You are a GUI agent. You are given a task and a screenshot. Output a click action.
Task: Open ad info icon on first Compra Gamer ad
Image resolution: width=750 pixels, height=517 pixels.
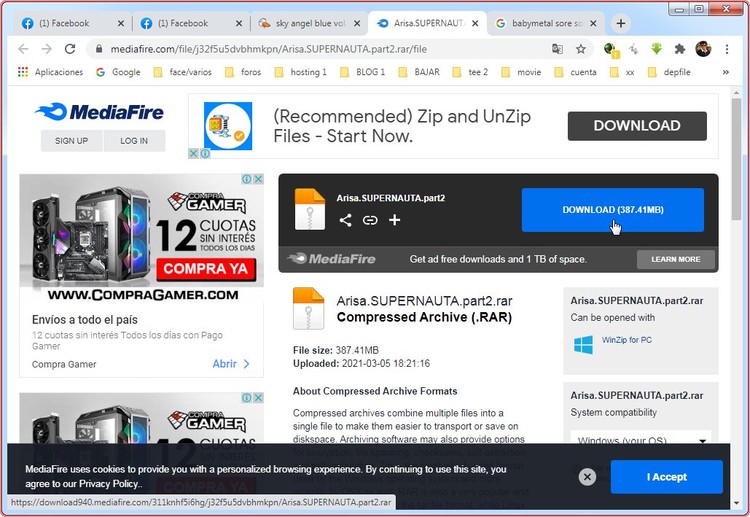click(x=247, y=179)
